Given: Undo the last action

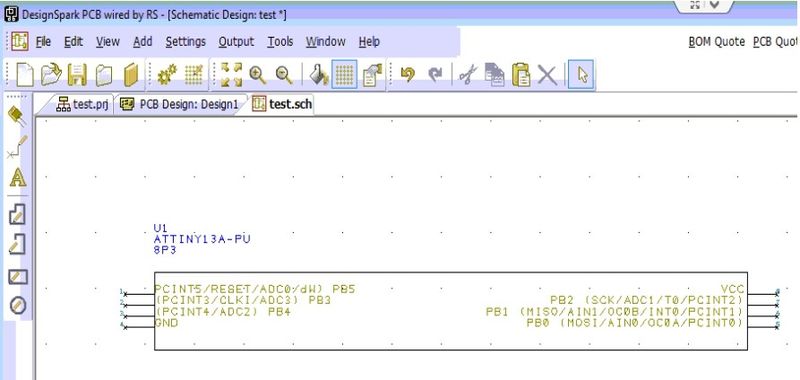Looking at the screenshot, I should (408, 75).
